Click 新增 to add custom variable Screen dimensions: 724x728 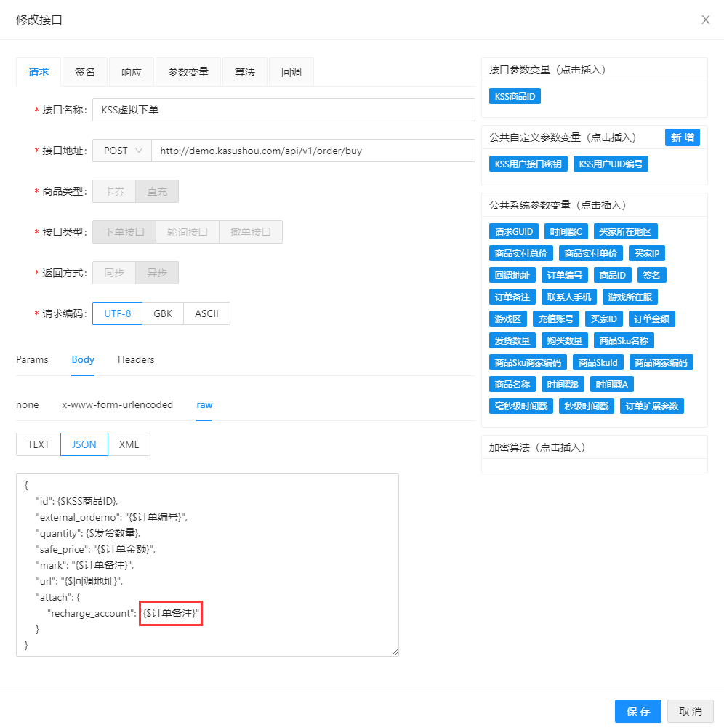[682, 137]
